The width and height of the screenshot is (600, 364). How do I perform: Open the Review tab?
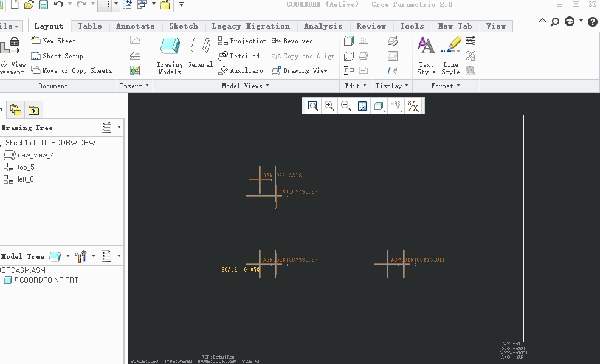pos(371,26)
